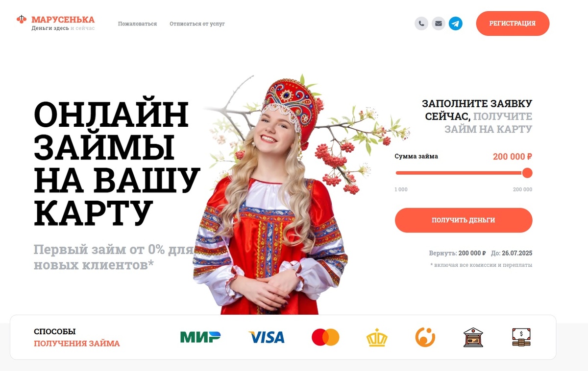This screenshot has height=371, width=588.
Task: Open the Пожаловаться menu link
Action: pos(137,23)
